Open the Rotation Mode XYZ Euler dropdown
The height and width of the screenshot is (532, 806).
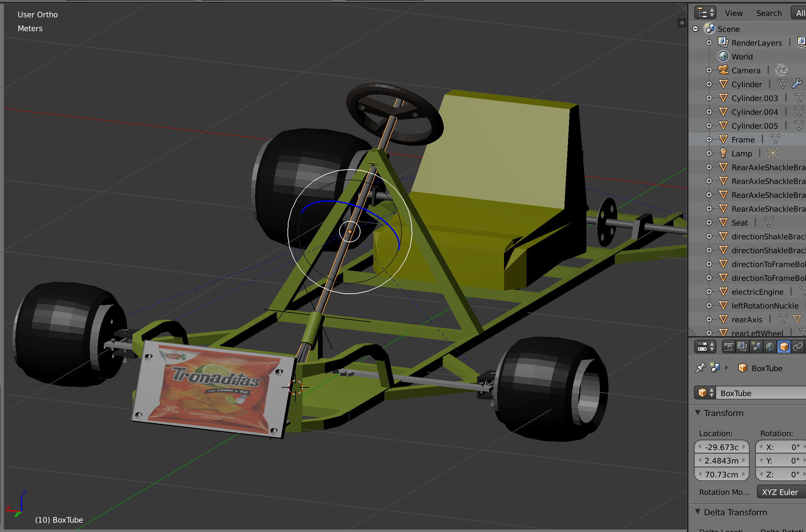tap(780, 492)
